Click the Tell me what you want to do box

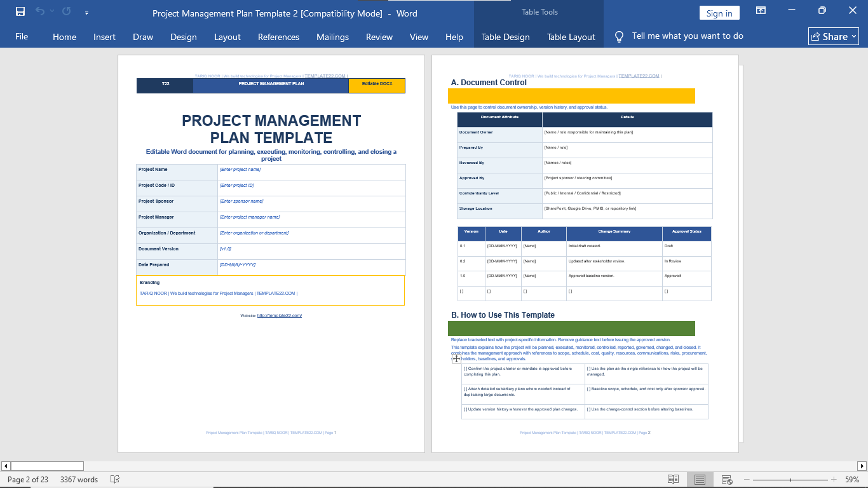pyautogui.click(x=688, y=36)
